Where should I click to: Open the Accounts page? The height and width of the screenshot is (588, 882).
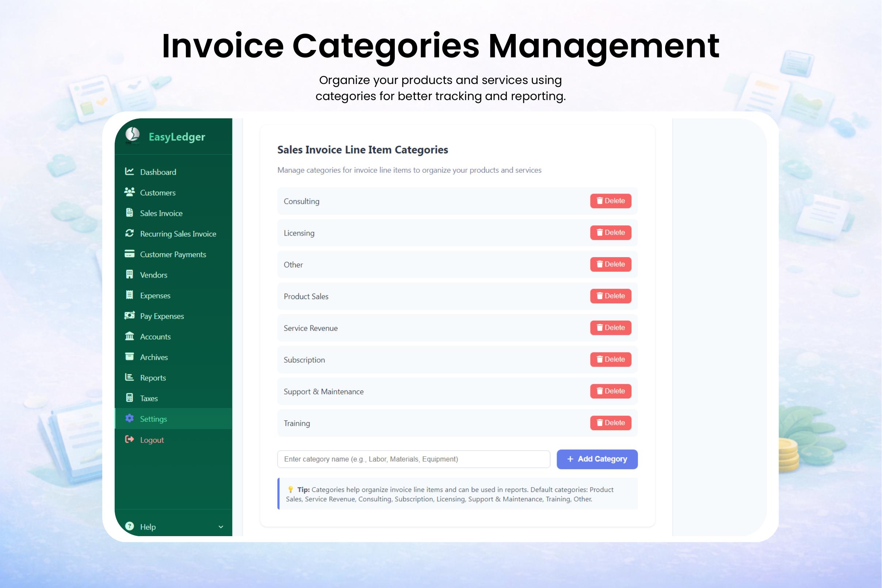[173, 337]
